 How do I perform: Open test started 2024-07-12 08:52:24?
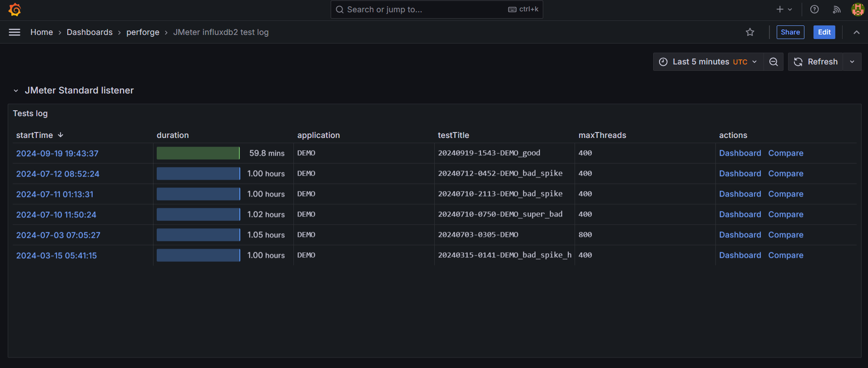click(58, 174)
